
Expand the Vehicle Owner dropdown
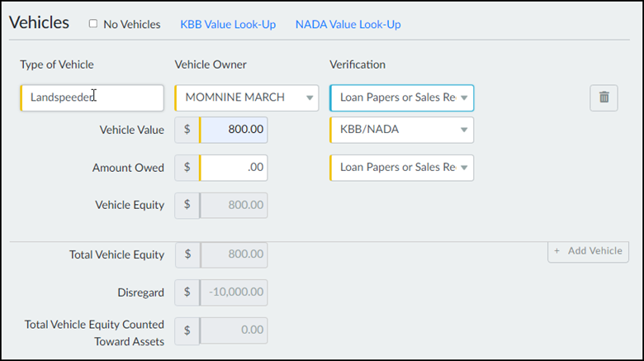point(247,97)
